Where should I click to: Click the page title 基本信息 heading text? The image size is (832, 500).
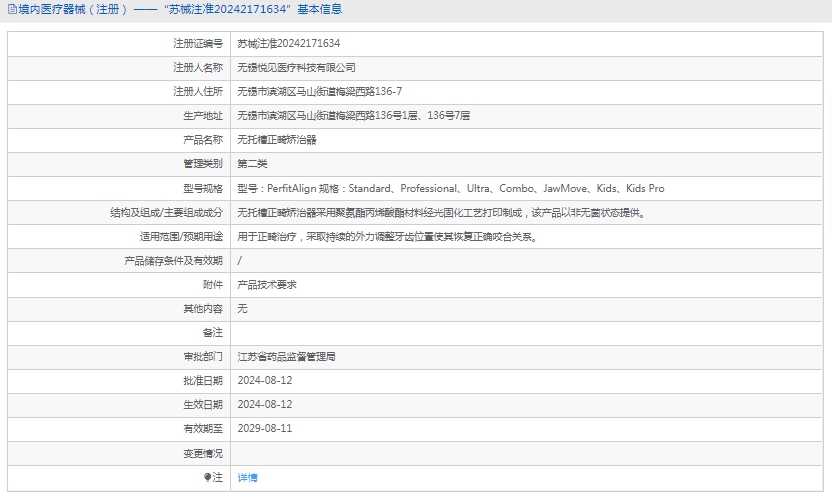[175, 10]
